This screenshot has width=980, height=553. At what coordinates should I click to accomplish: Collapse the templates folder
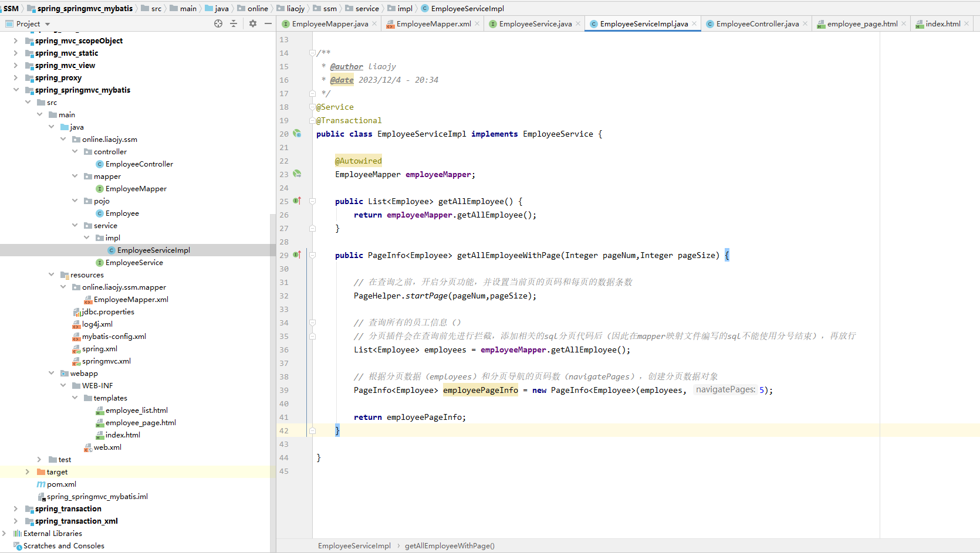click(x=75, y=398)
